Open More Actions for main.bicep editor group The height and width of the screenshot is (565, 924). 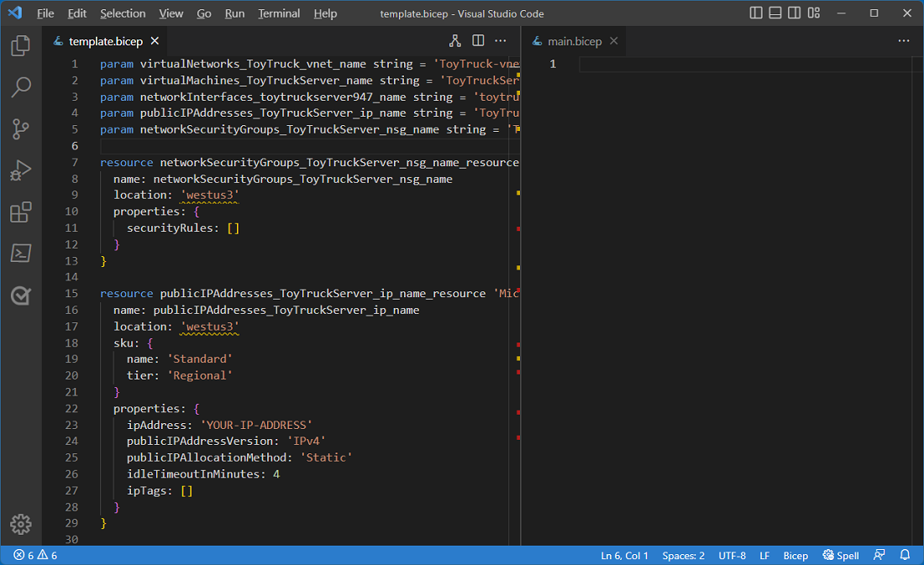click(903, 40)
